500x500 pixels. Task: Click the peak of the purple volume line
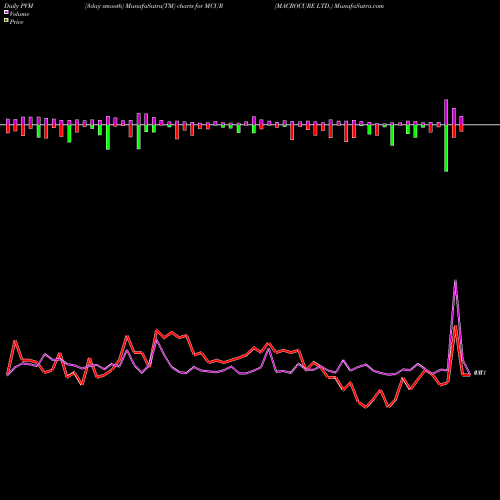pyautogui.click(x=455, y=281)
